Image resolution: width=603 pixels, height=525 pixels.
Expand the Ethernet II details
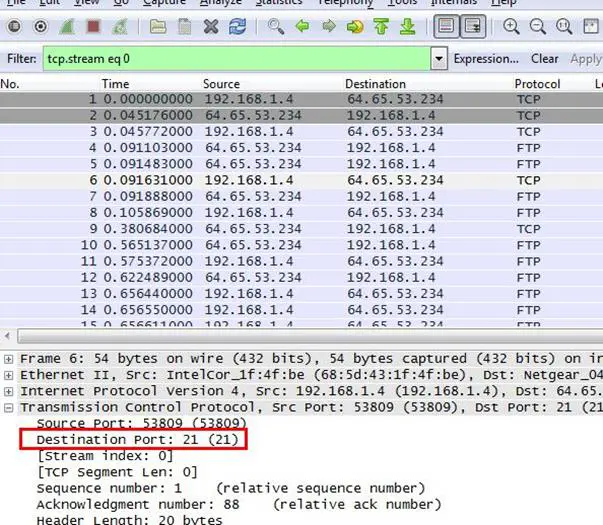(x=9, y=375)
